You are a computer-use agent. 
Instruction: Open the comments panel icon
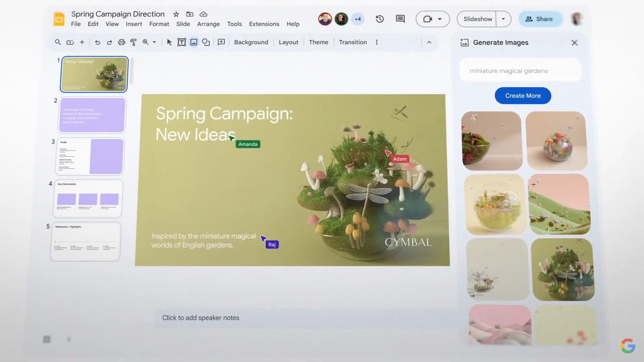pos(400,19)
